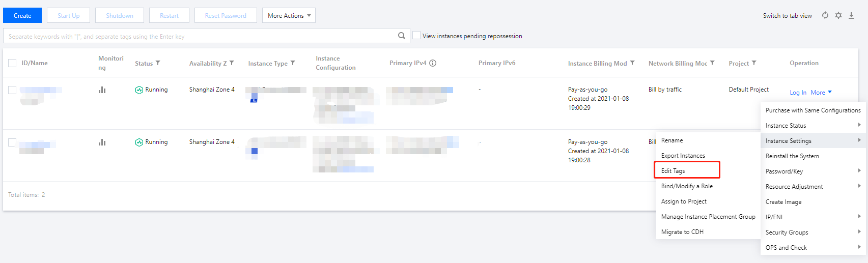Click the Primary IPv4 info icon
The width and height of the screenshot is (868, 263).
pos(433,63)
